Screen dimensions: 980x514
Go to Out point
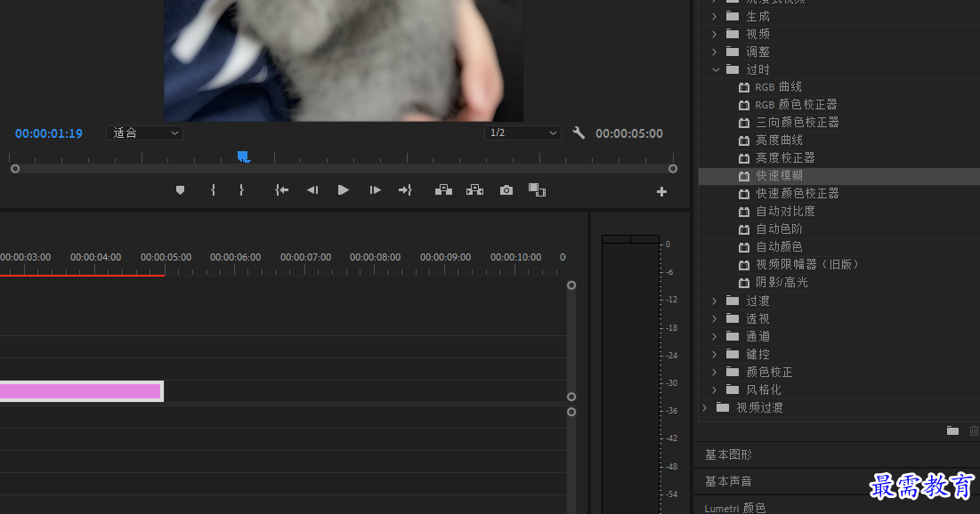tap(405, 190)
